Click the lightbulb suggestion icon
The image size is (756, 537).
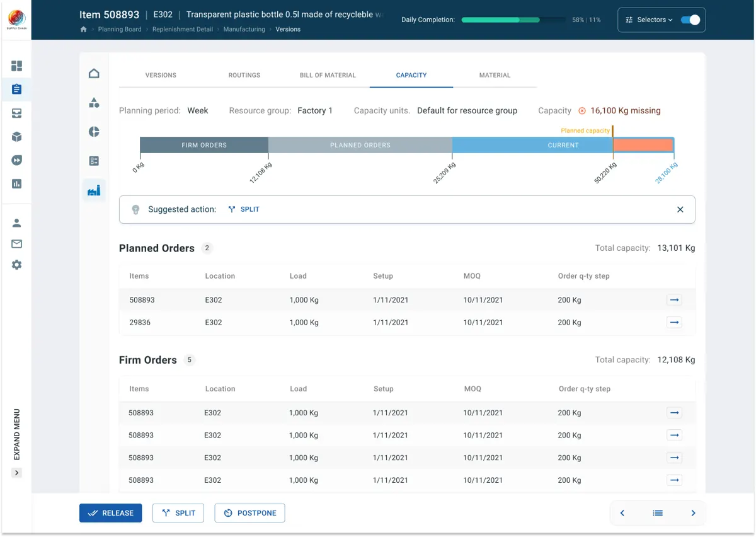(x=135, y=209)
